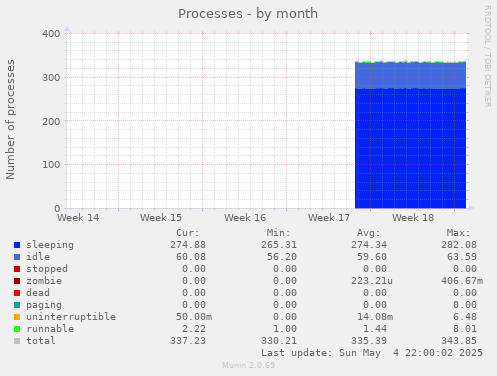
Task: Click the 'total' legend label
Action: pos(41,341)
